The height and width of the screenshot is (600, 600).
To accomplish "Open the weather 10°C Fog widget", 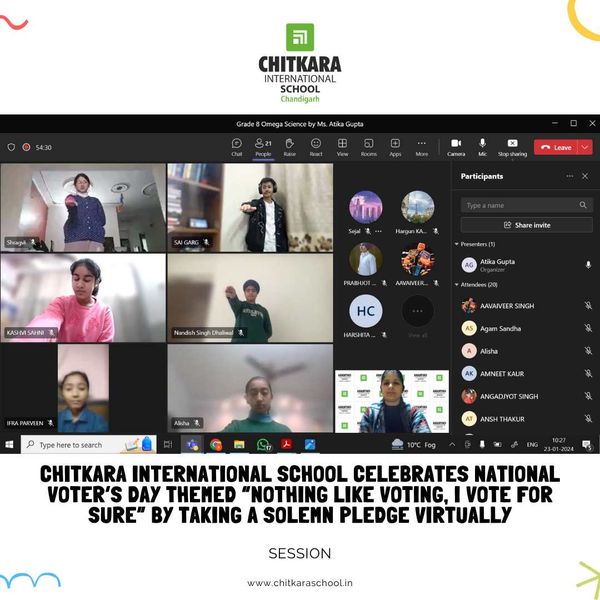I will (x=413, y=445).
